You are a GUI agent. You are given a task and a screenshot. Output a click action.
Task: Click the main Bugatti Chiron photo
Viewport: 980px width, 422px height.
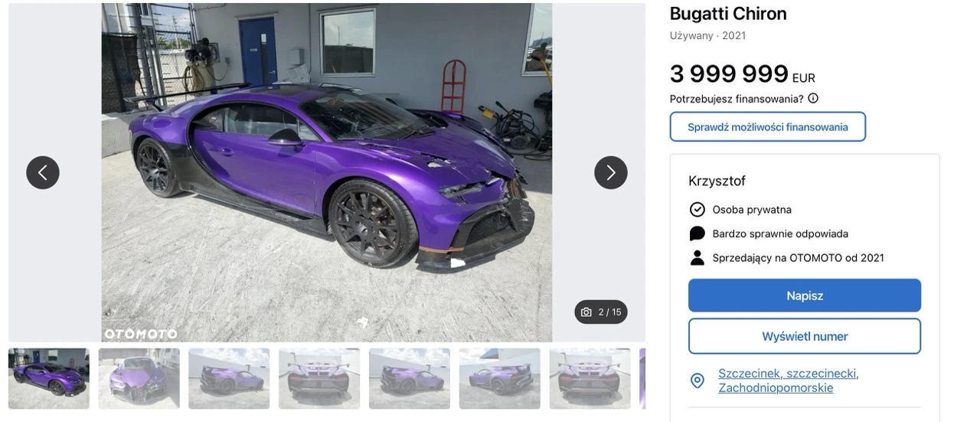[x=327, y=172]
